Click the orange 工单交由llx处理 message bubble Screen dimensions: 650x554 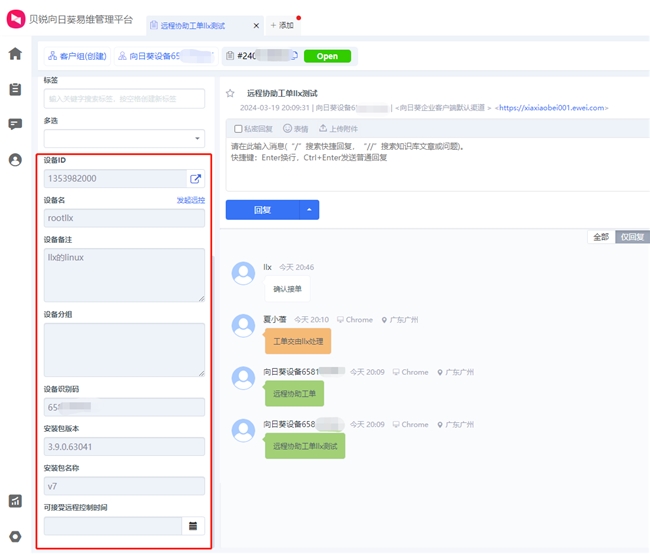[x=298, y=341]
